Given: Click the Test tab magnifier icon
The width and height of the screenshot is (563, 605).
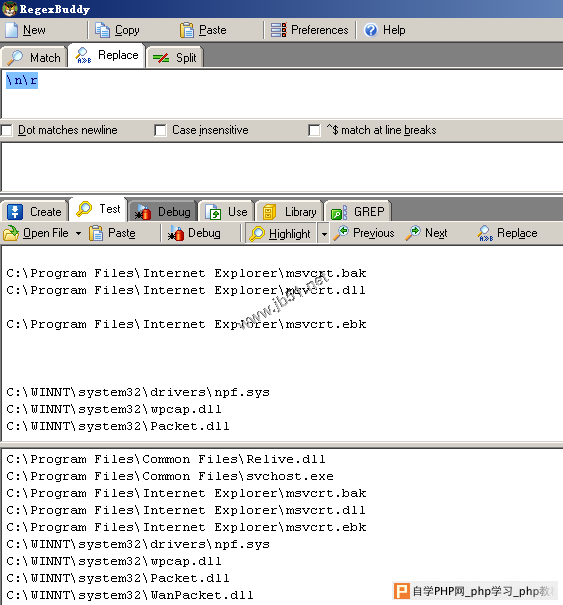Looking at the screenshot, I should point(84,209).
